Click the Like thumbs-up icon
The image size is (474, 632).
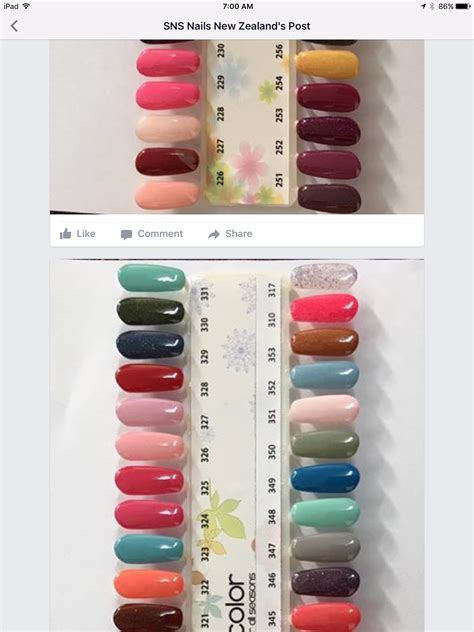tap(65, 234)
